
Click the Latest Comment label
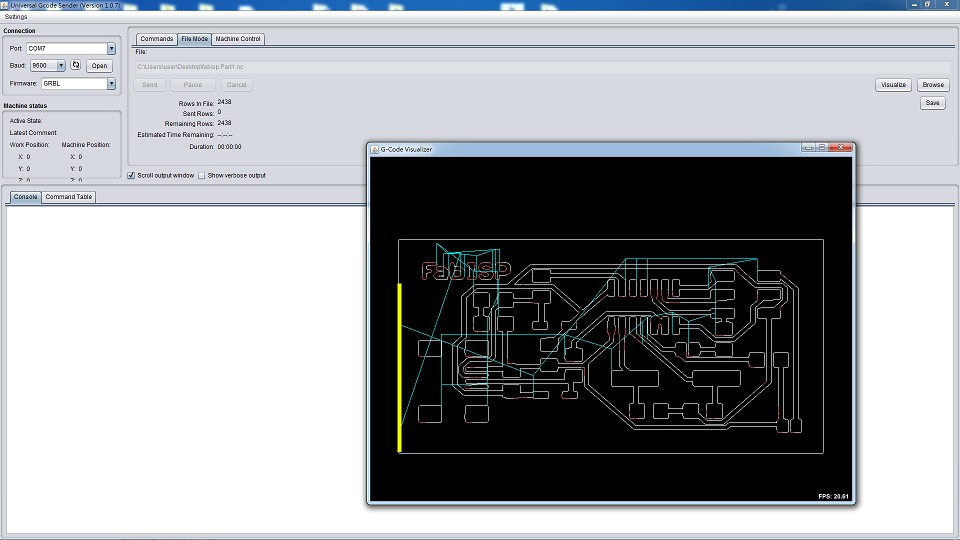33,133
